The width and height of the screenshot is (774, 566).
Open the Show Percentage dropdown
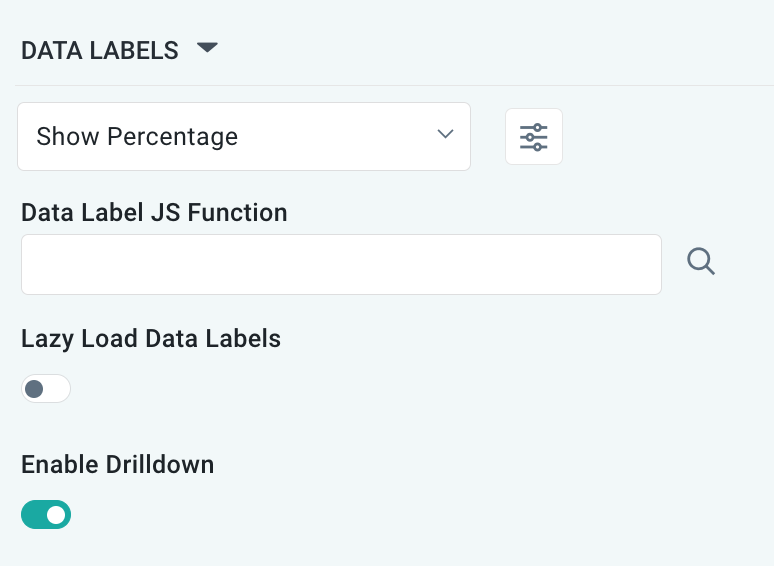(x=243, y=137)
